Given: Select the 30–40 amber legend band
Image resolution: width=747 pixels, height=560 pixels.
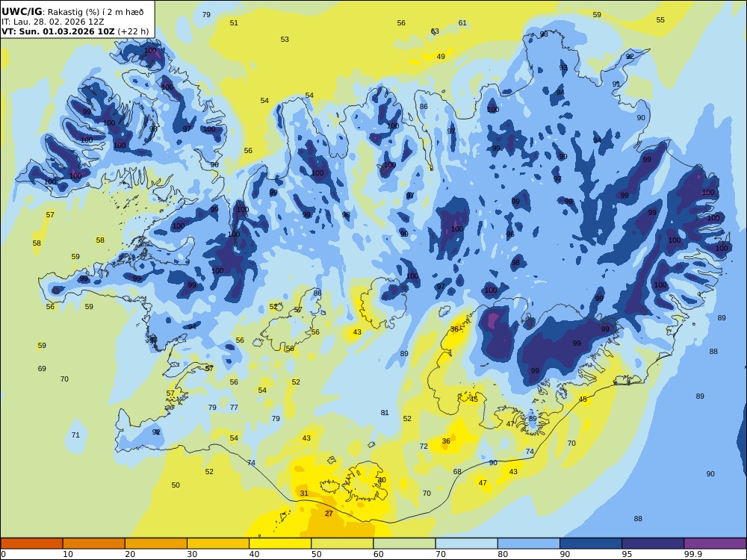Looking at the screenshot, I should pyautogui.click(x=218, y=544).
